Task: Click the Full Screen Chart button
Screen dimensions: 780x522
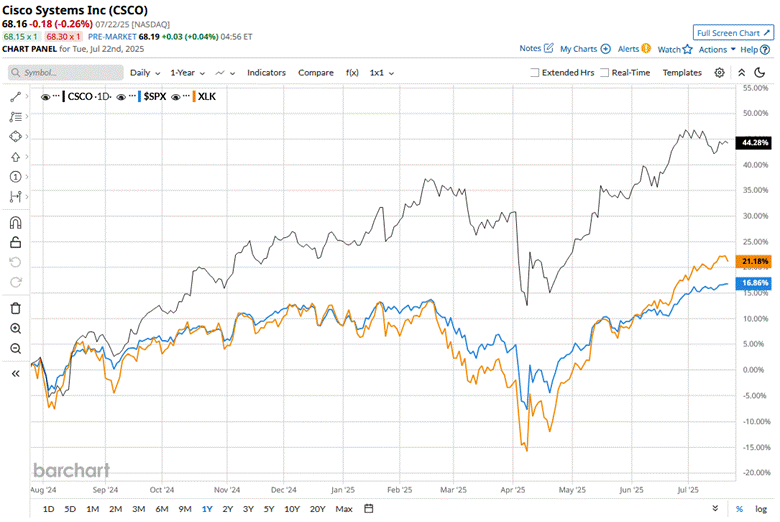Action: tap(733, 33)
